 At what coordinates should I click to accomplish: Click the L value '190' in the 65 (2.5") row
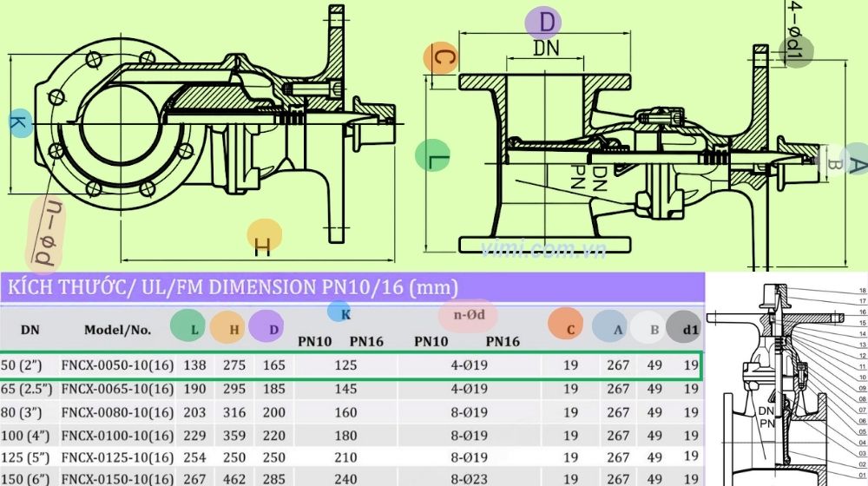194,389
